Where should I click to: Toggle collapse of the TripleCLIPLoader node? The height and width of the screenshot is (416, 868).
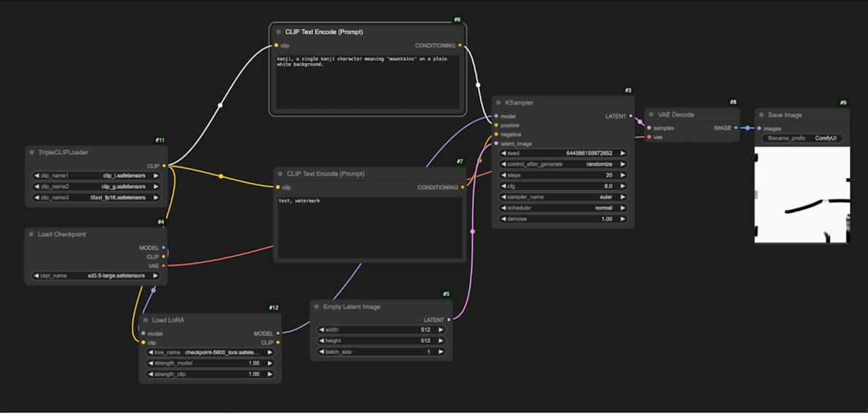[x=31, y=153]
